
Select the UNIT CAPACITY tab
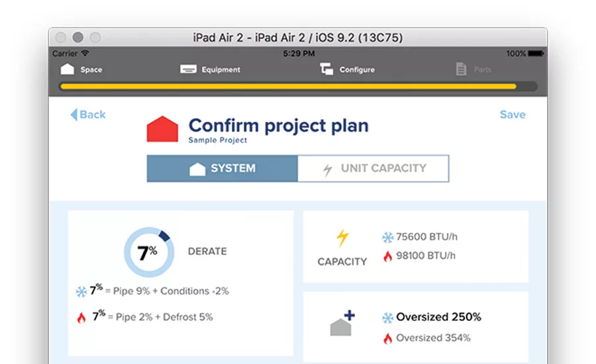(373, 168)
